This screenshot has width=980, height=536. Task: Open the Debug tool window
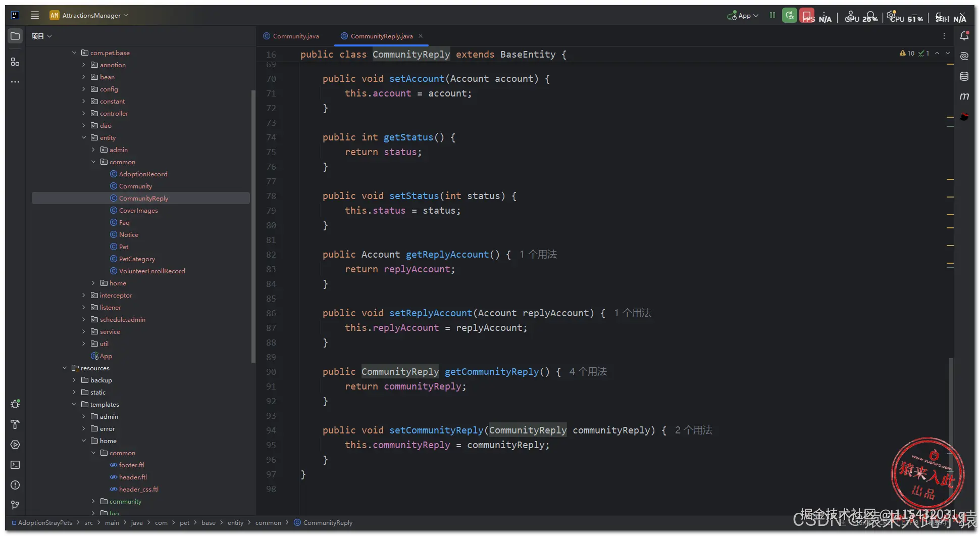15,404
